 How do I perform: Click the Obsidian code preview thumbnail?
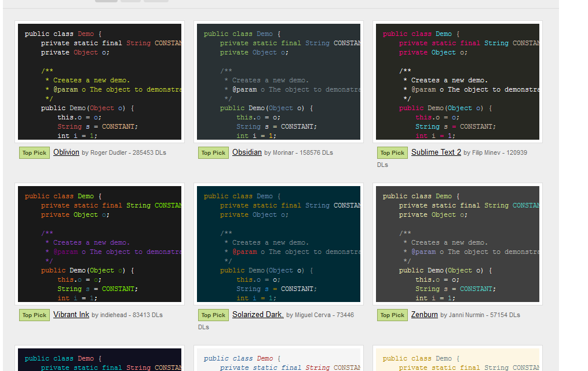[x=278, y=82]
